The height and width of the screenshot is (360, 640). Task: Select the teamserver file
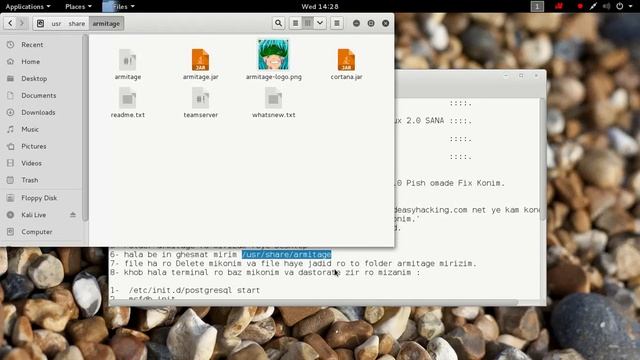point(200,103)
